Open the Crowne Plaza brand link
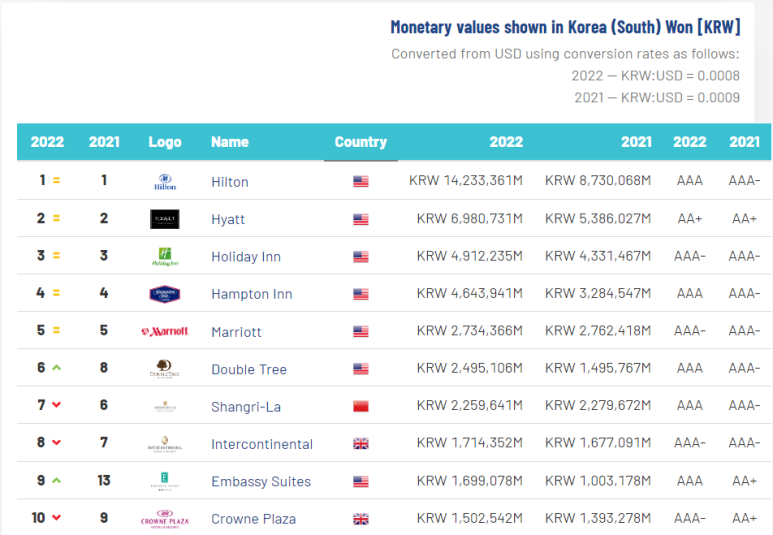This screenshot has height=535, width=773. click(x=253, y=519)
